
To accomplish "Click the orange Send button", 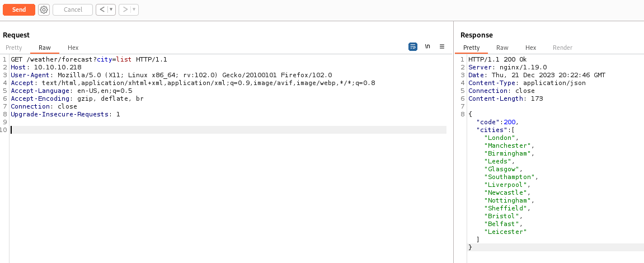I will 19,10.
